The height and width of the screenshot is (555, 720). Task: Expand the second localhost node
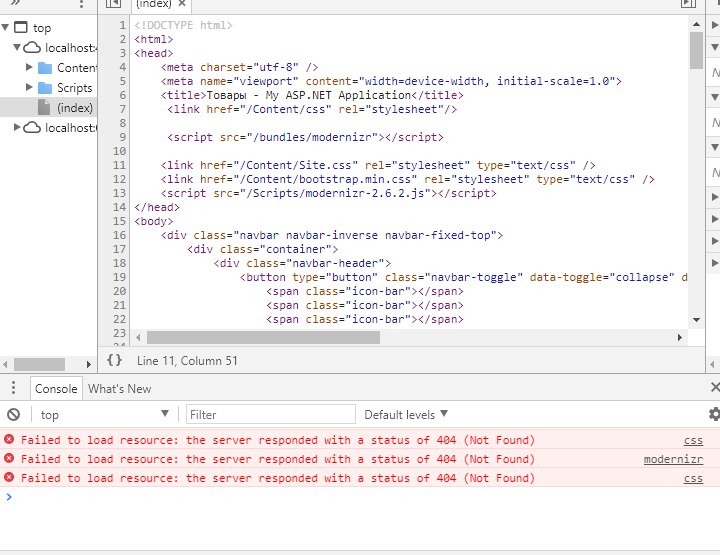(x=17, y=127)
